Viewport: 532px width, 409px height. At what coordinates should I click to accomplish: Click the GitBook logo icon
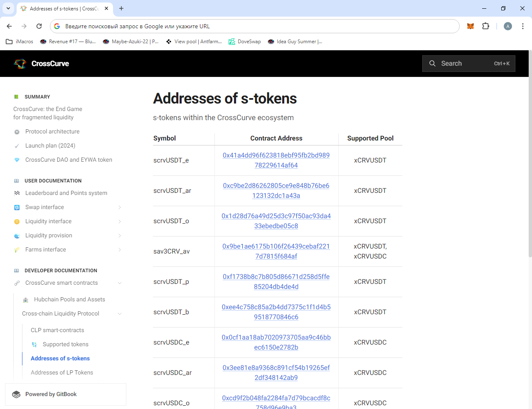tap(16, 394)
